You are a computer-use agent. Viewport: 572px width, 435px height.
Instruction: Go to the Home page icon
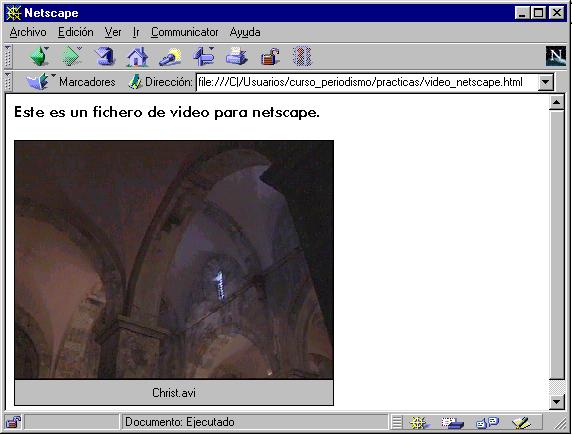(x=137, y=57)
